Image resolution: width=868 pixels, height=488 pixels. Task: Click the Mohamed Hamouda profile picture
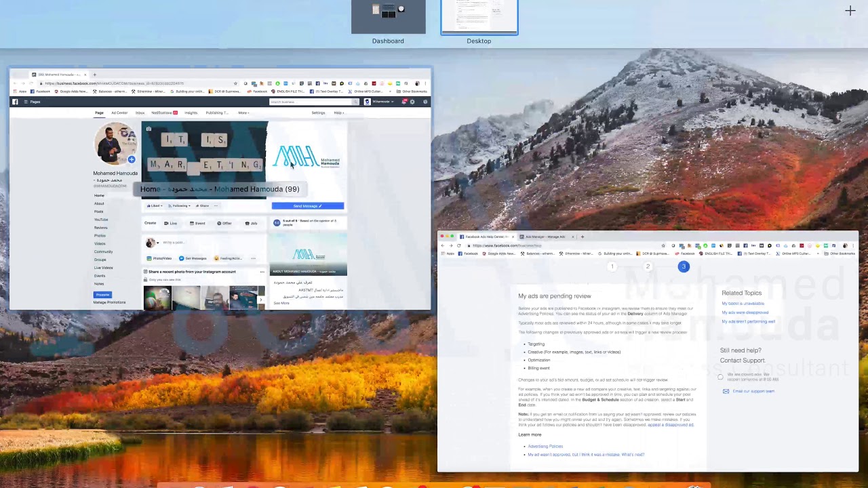(115, 144)
